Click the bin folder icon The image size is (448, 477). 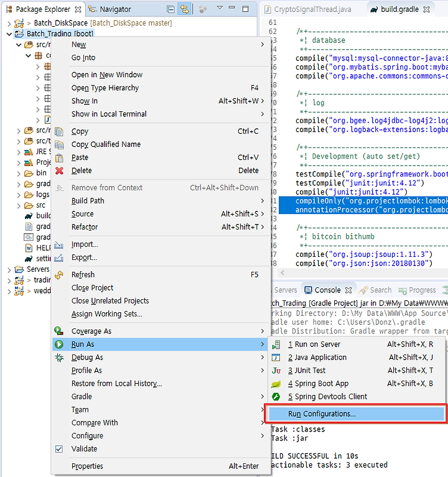click(x=29, y=173)
